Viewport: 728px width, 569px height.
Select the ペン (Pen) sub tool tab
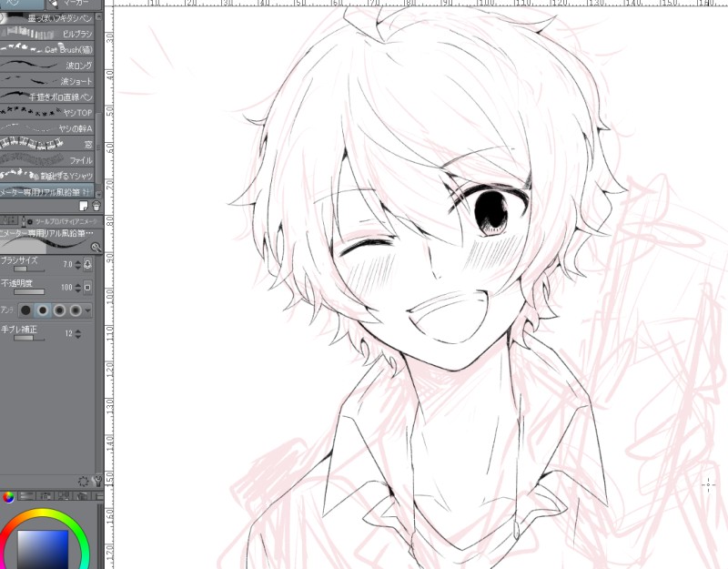(22, 5)
